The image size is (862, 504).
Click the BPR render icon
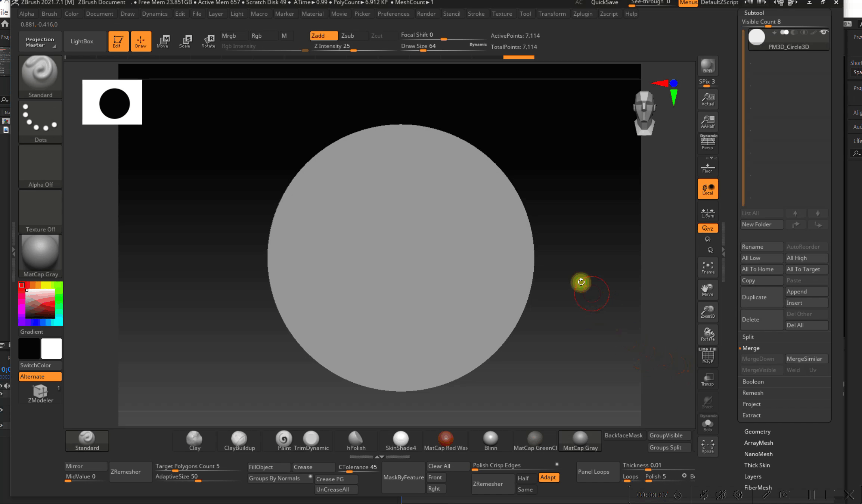(707, 66)
